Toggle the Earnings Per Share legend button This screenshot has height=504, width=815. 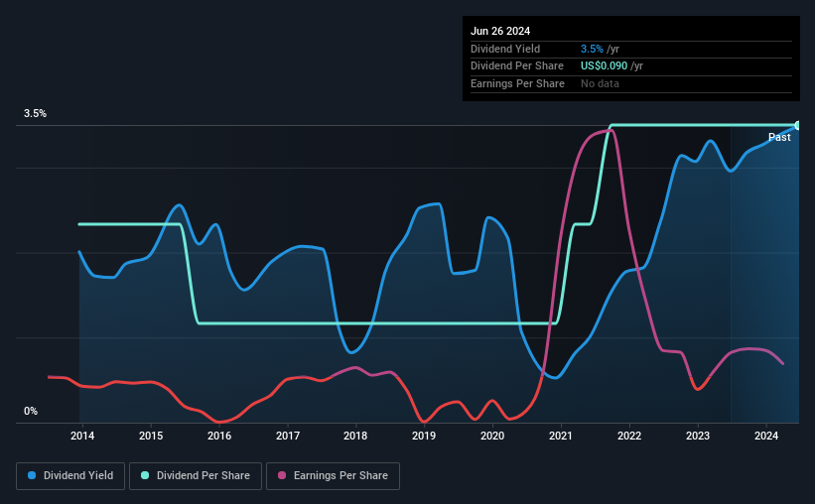click(x=333, y=476)
